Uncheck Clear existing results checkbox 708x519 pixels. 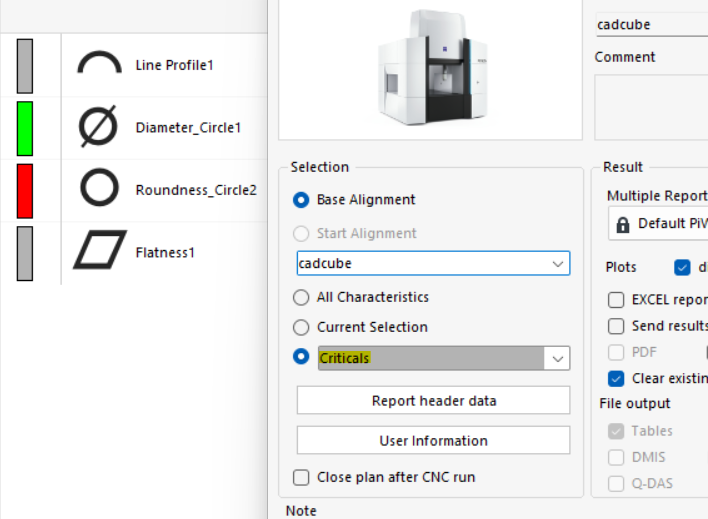tap(617, 378)
